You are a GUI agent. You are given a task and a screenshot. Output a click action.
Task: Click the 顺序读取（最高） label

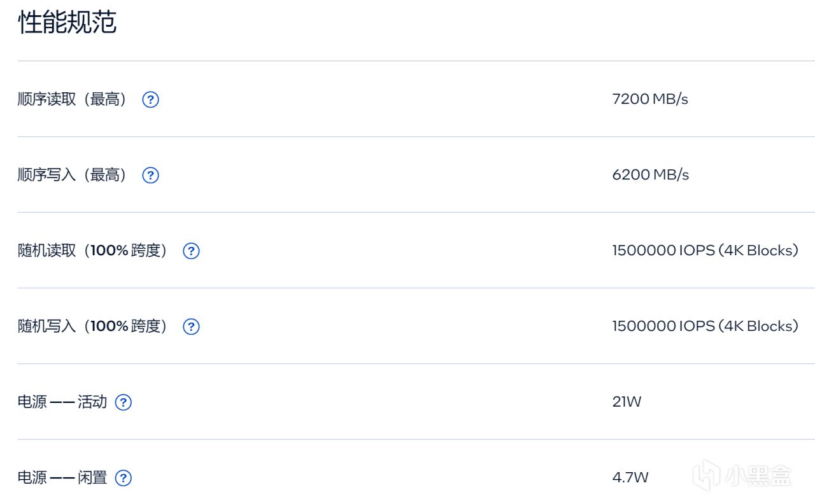[72, 99]
